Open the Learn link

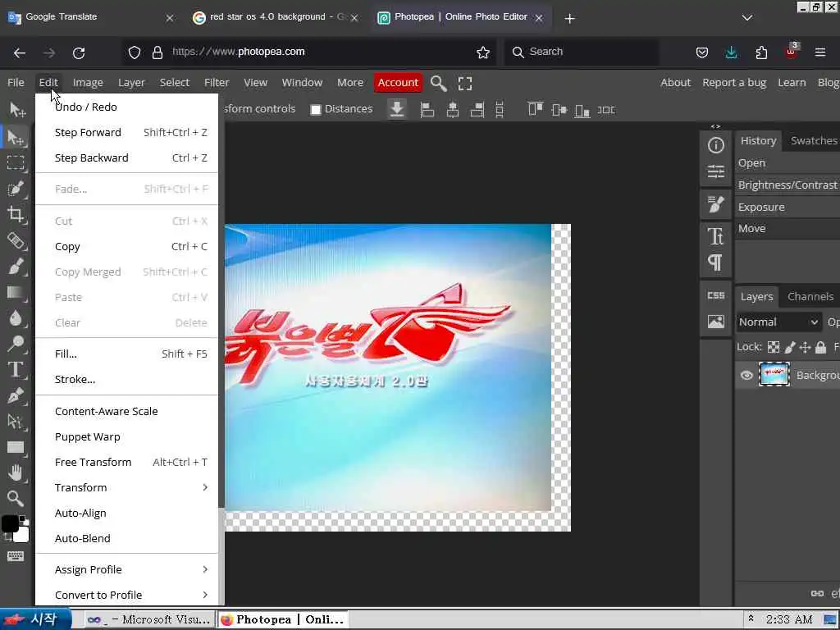[x=792, y=83]
